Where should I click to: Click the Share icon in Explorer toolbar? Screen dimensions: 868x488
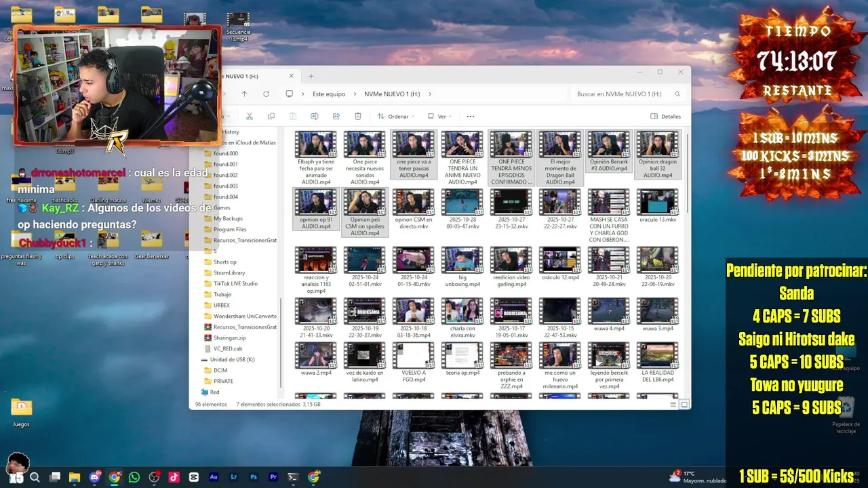(336, 116)
